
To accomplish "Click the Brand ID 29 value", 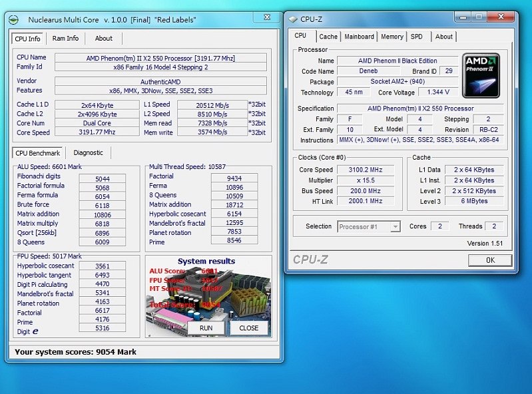I will (x=449, y=71).
